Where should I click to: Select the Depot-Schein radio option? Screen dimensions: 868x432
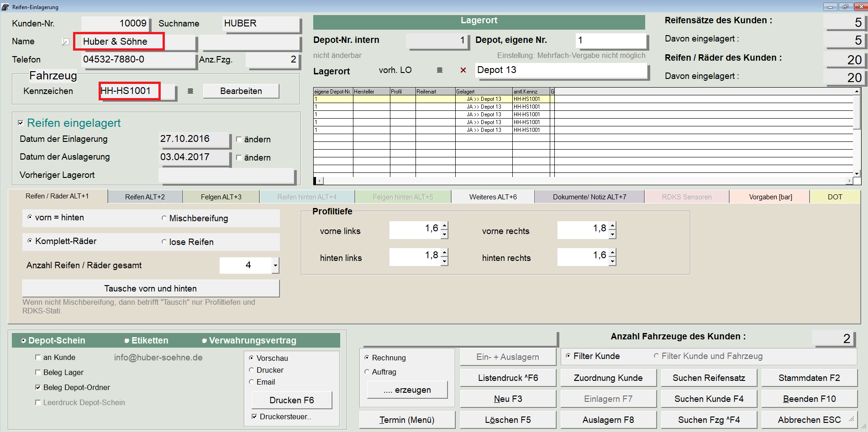click(x=24, y=340)
